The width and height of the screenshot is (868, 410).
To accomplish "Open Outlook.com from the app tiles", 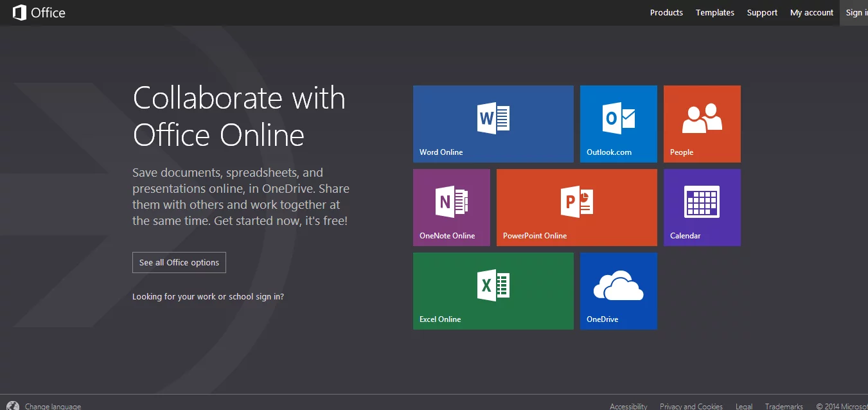I will pos(618,123).
